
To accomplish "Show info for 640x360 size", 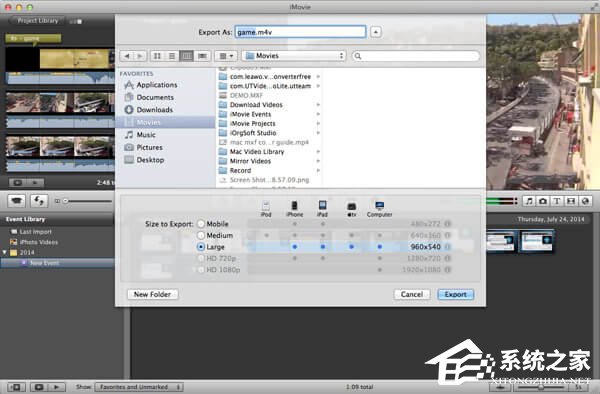I will click(448, 235).
